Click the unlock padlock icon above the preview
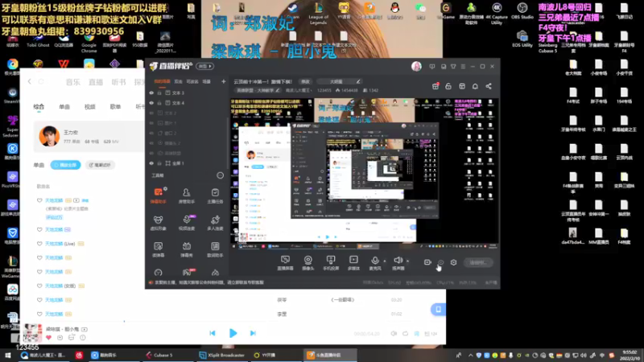This screenshot has height=362, width=644. [x=448, y=86]
